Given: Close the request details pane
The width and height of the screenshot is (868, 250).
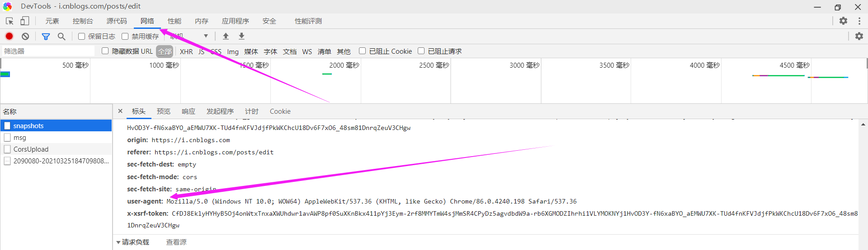Looking at the screenshot, I should point(120,111).
